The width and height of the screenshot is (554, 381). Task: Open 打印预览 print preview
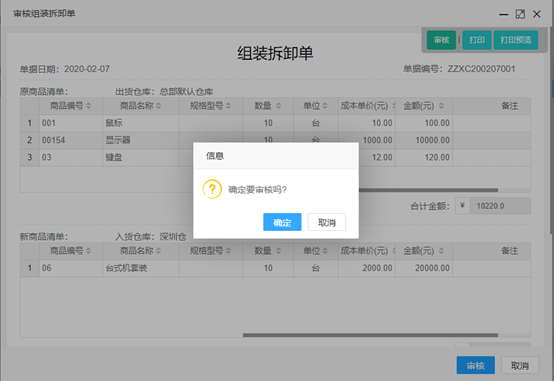click(515, 40)
